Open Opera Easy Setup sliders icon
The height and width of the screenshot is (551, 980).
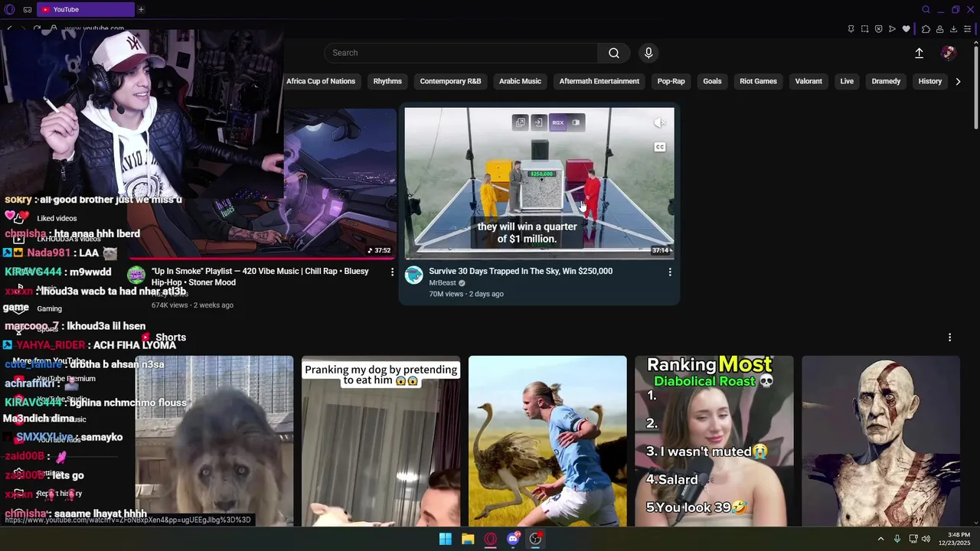click(968, 29)
